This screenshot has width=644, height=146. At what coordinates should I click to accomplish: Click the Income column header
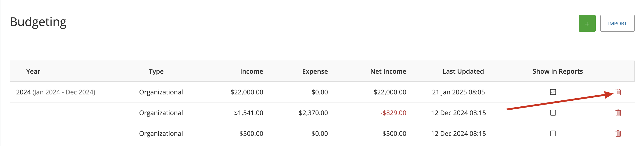pyautogui.click(x=251, y=71)
